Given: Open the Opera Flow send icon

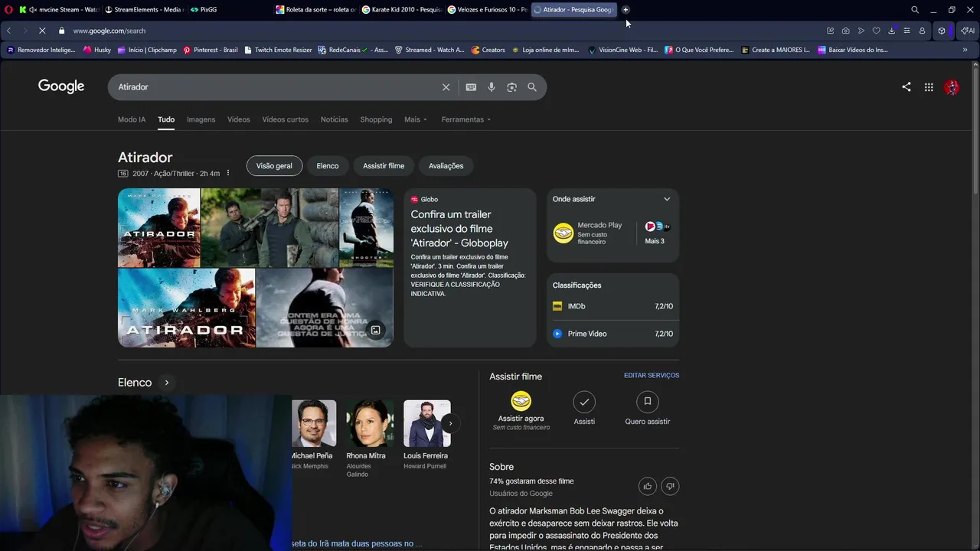Looking at the screenshot, I should 861,31.
